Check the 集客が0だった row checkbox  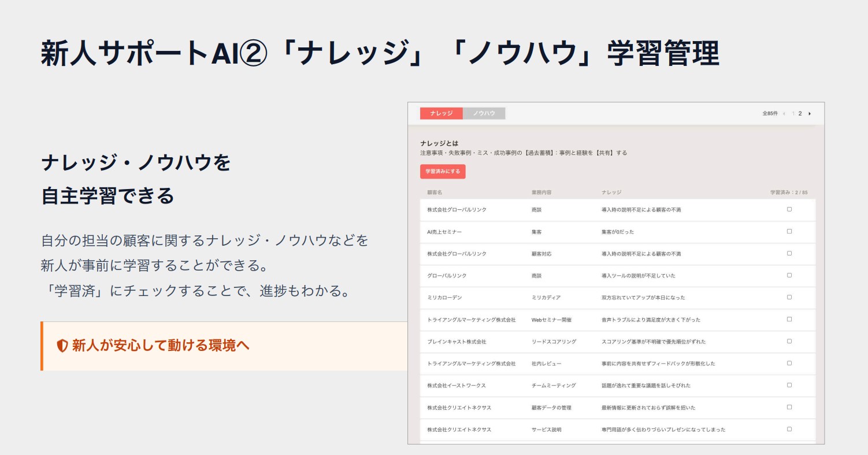click(789, 231)
